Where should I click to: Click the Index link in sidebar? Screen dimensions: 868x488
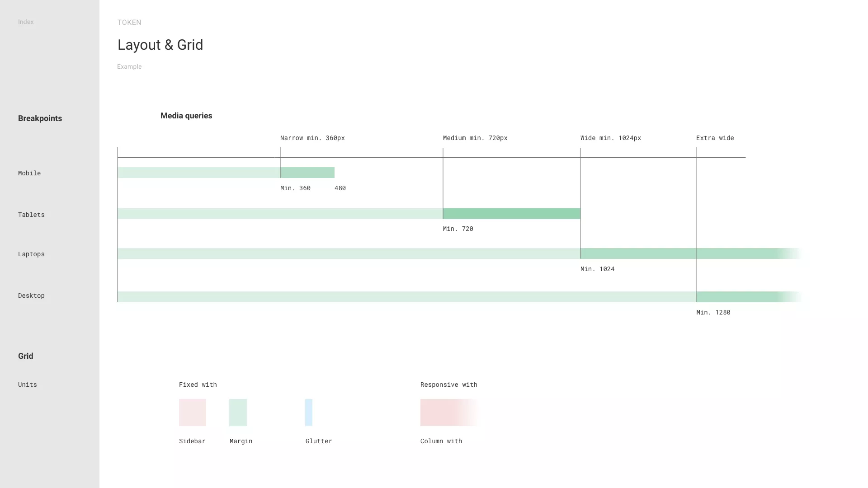point(26,22)
